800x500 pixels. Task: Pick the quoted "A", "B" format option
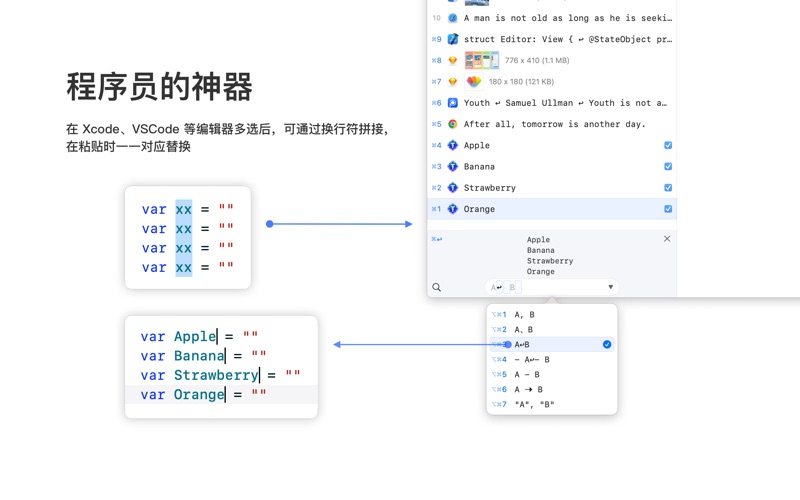click(552, 404)
